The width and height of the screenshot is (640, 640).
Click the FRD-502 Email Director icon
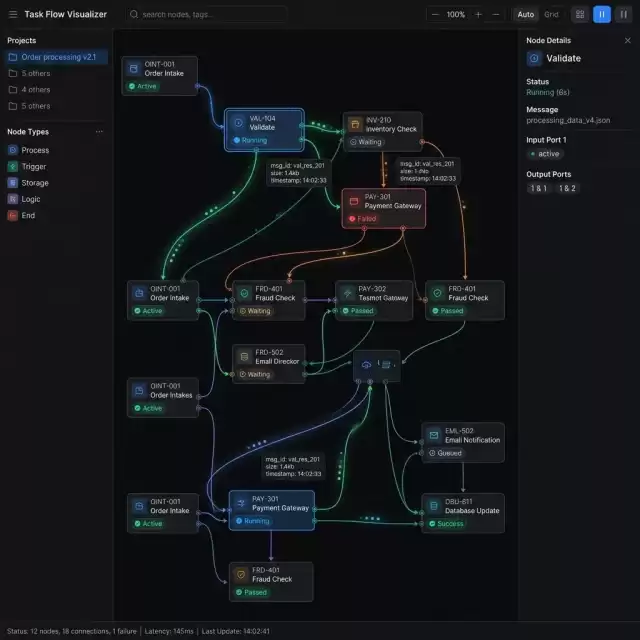(244, 357)
